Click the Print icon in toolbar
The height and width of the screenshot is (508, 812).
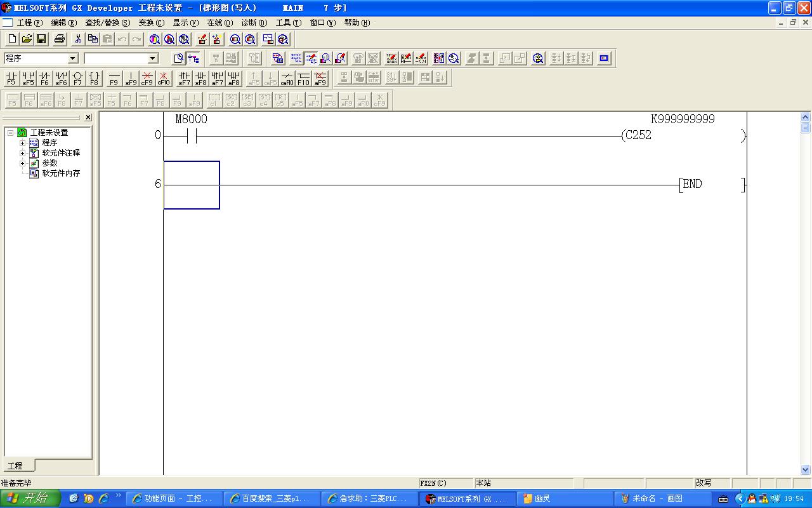[60, 39]
